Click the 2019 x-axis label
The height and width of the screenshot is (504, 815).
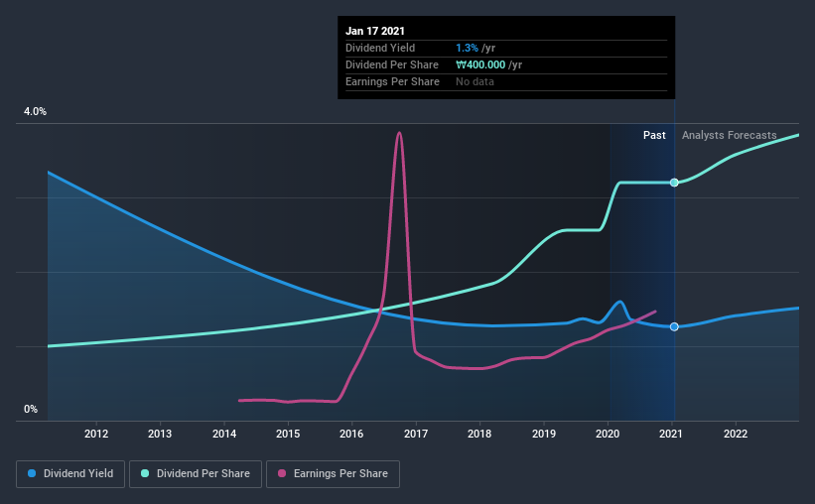click(x=544, y=434)
